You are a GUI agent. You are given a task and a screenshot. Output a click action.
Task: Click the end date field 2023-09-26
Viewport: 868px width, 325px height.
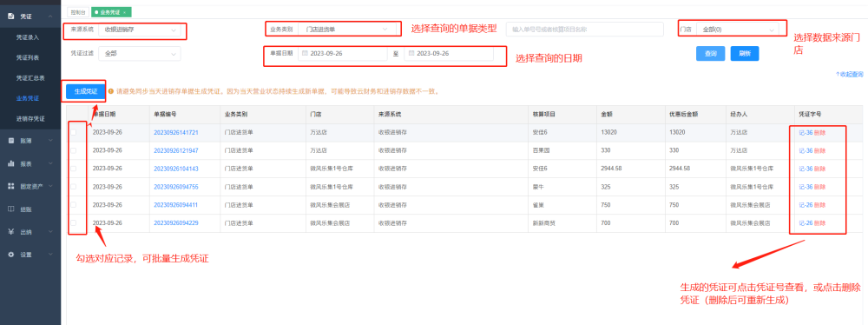[x=449, y=53]
